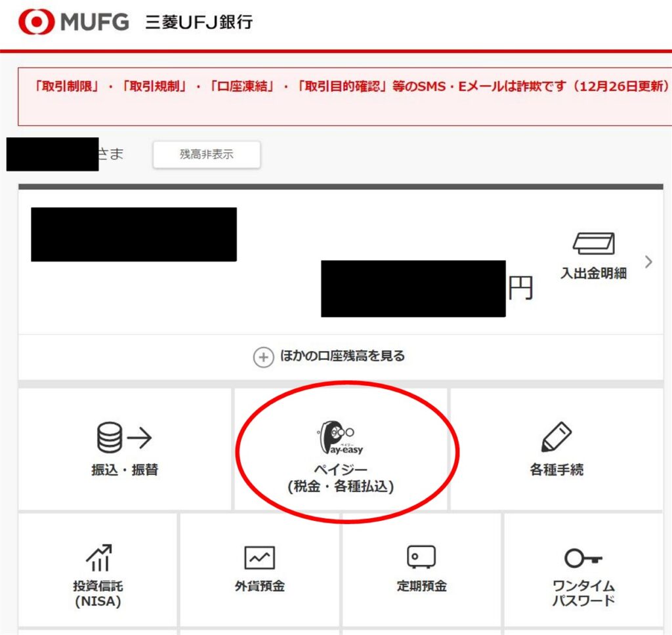Click the Pay-easy logo icon
The image size is (672, 635).
341,438
